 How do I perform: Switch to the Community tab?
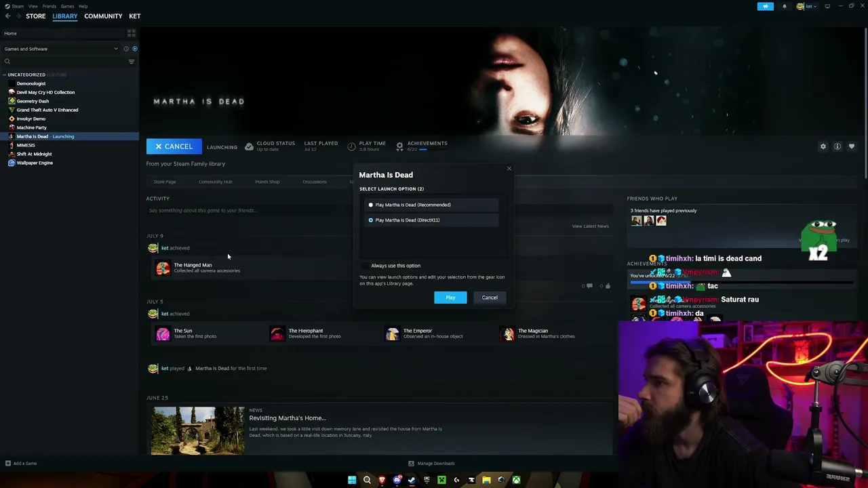point(103,16)
